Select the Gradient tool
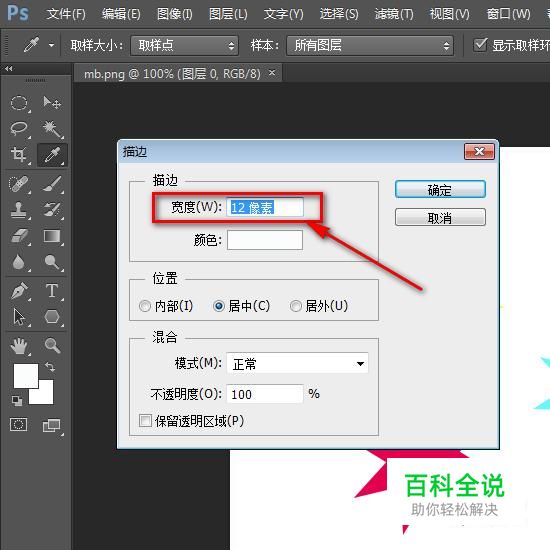The image size is (550, 550). pos(52,236)
